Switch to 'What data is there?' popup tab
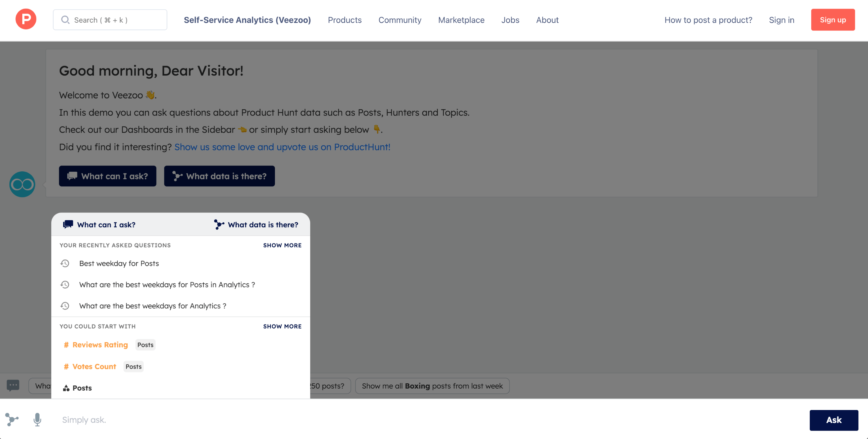Screen dimensions: 868x439 256,224
